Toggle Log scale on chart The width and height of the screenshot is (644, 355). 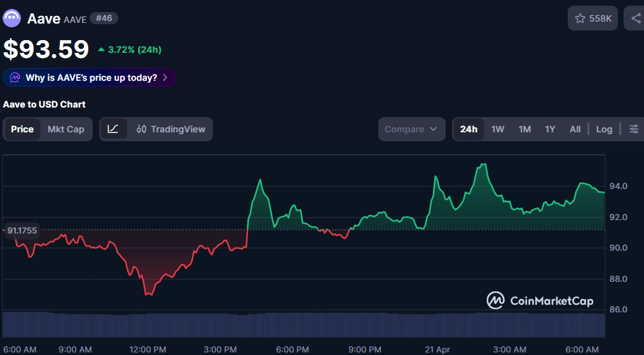(x=604, y=129)
